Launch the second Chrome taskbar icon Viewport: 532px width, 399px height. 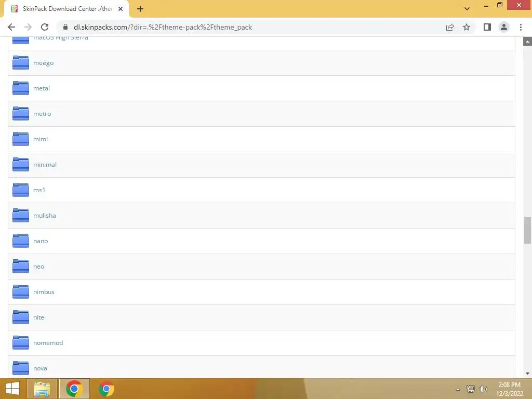point(106,389)
